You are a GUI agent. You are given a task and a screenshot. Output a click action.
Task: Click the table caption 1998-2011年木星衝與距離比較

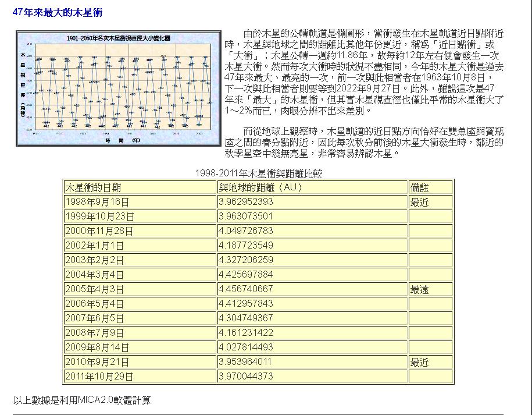(x=258, y=173)
